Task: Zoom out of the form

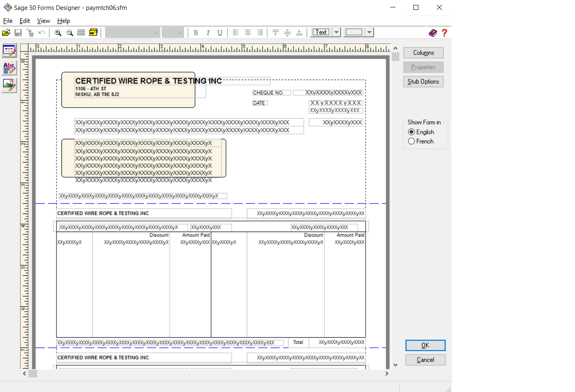Action: [70, 33]
